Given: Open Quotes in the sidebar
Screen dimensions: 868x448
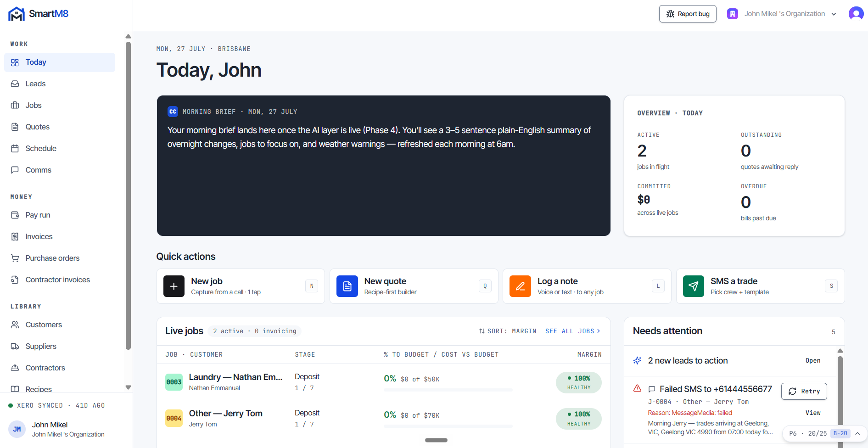Looking at the screenshot, I should pos(60,127).
